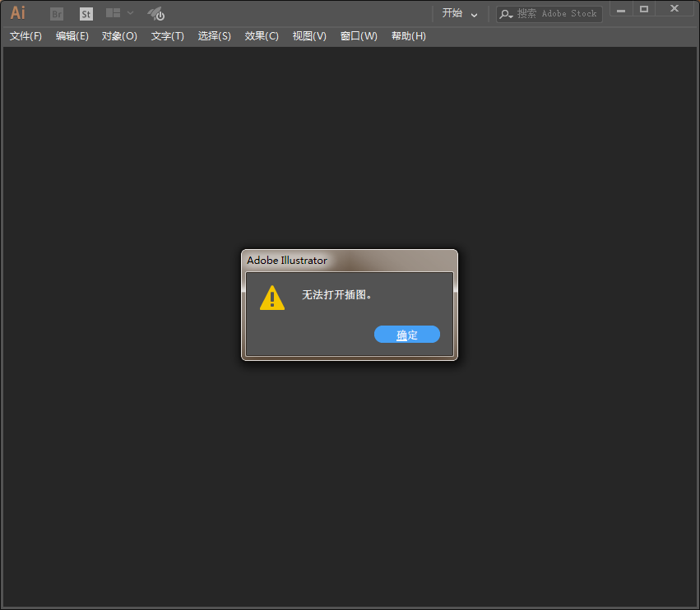
Task: Close the Illustrator window
Action: coord(675,9)
